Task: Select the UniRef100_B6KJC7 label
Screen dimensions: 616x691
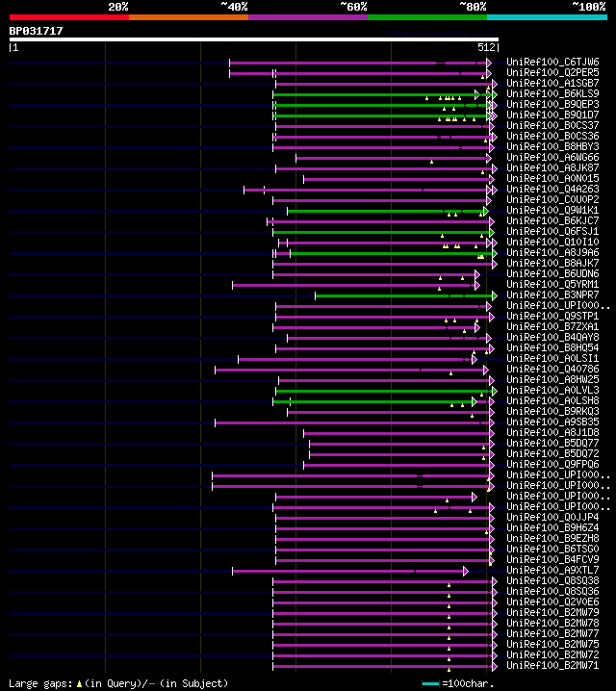Action: 552,220
